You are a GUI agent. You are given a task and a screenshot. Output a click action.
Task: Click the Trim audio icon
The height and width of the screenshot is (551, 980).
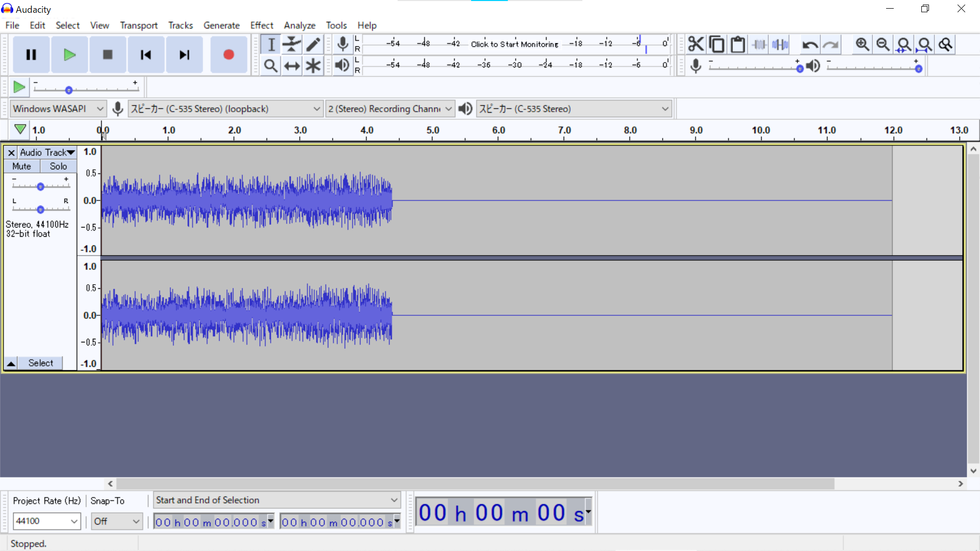(x=759, y=44)
